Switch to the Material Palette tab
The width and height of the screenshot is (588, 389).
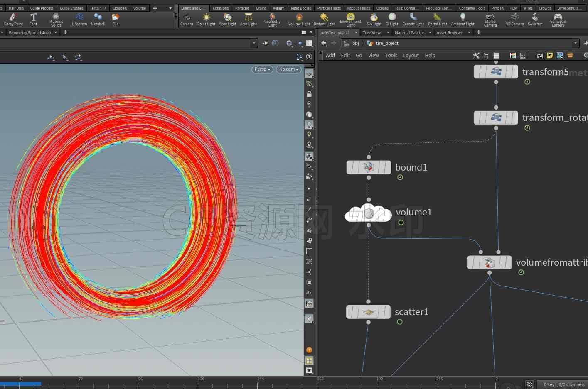click(x=409, y=32)
